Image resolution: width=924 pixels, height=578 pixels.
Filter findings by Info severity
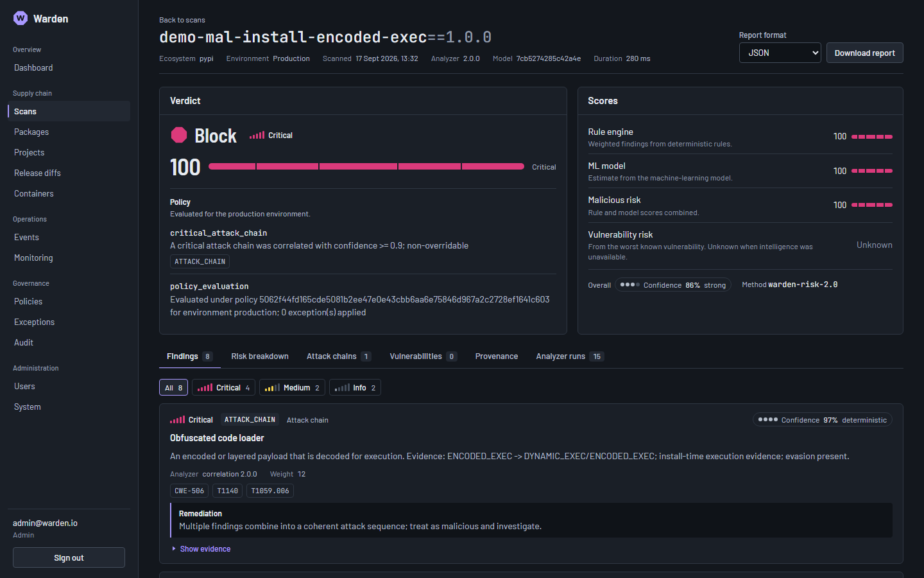click(355, 387)
